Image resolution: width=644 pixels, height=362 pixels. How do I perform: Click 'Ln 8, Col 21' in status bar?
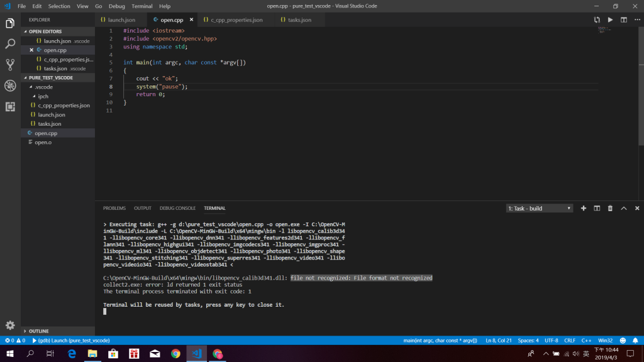498,340
